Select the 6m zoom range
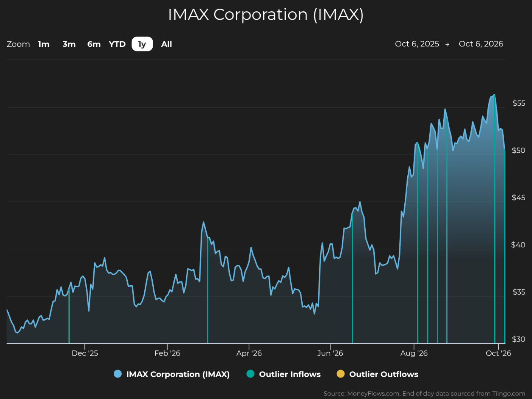 [x=94, y=44]
